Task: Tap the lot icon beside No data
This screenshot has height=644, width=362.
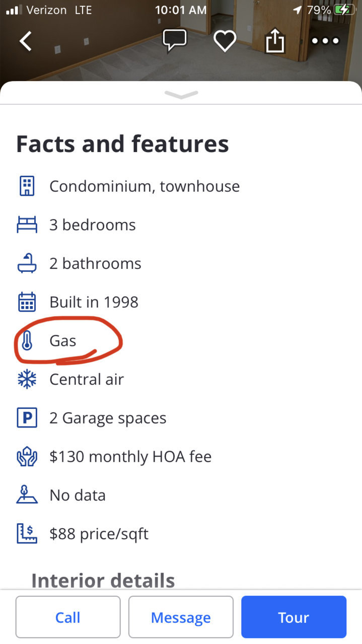Action: (27, 495)
